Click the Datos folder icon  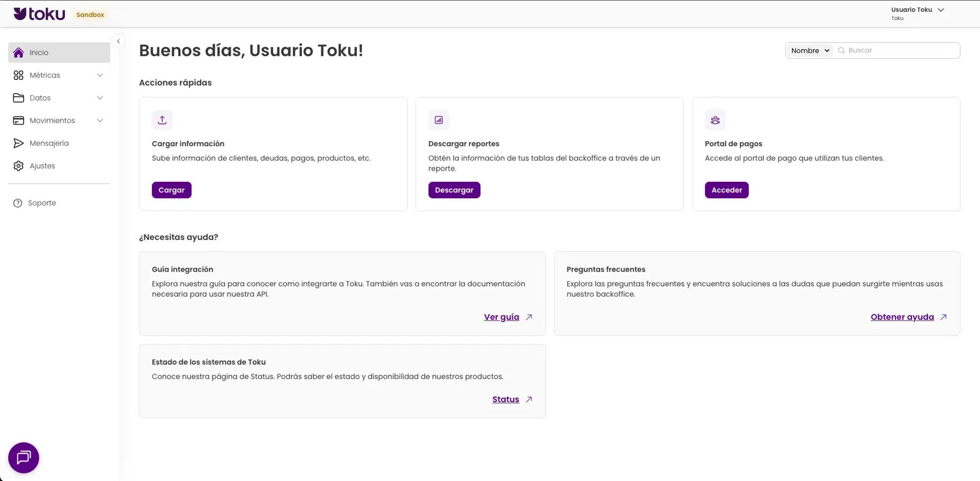tap(19, 98)
